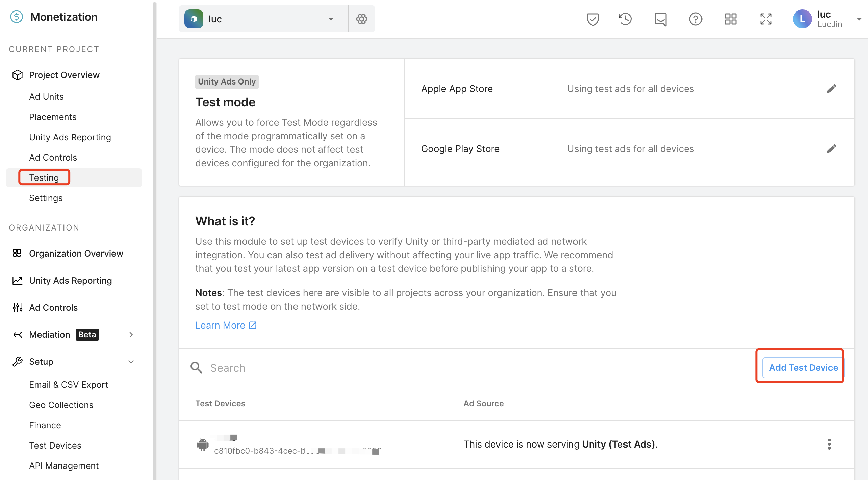Click the LucJin username text
This screenshot has height=480, width=868.
point(829,24)
